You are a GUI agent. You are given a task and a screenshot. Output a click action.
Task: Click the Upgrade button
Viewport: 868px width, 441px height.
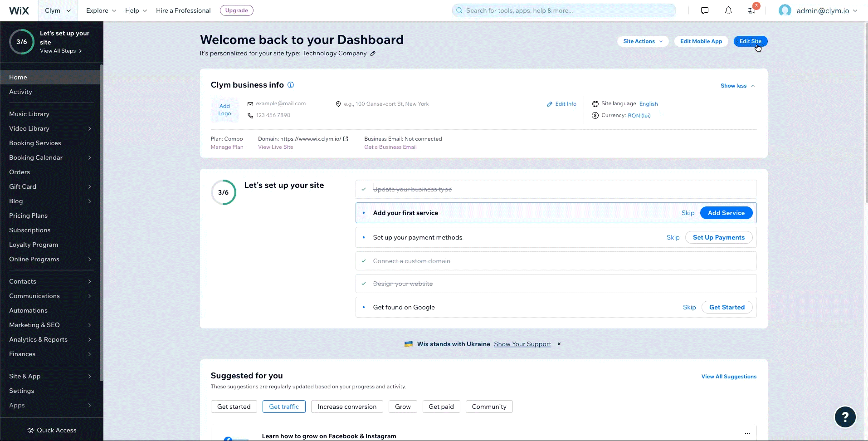237,10
